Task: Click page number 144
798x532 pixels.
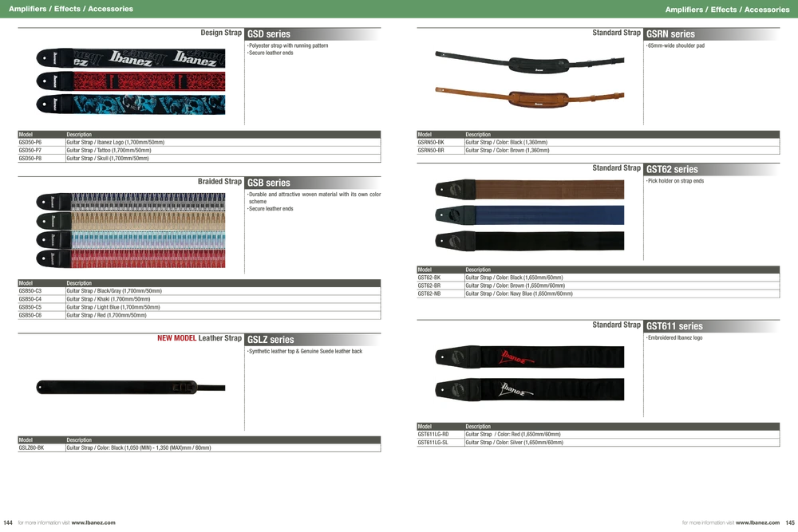Action: click(x=8, y=522)
